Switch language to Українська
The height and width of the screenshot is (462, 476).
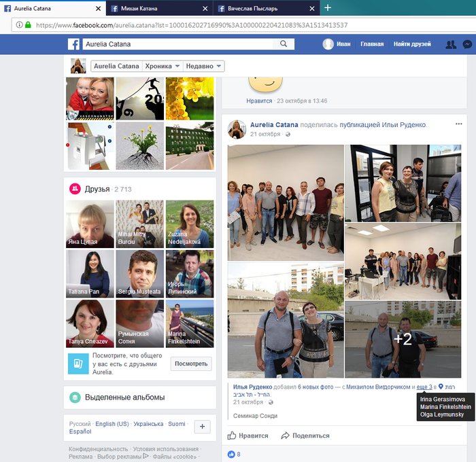tap(148, 424)
